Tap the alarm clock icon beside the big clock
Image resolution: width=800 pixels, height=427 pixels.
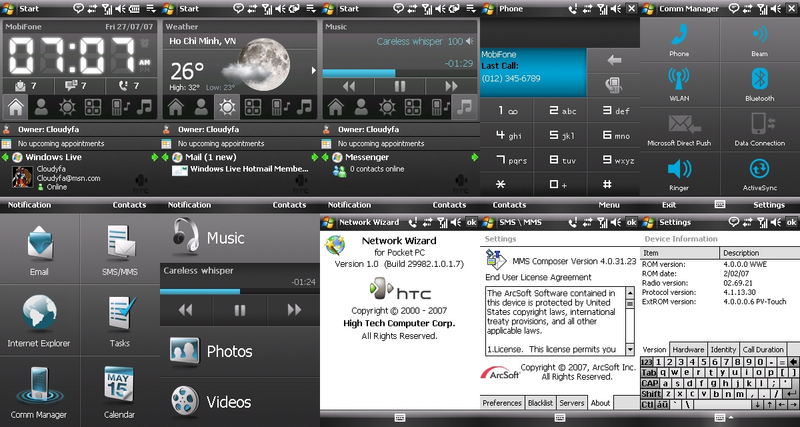click(145, 43)
